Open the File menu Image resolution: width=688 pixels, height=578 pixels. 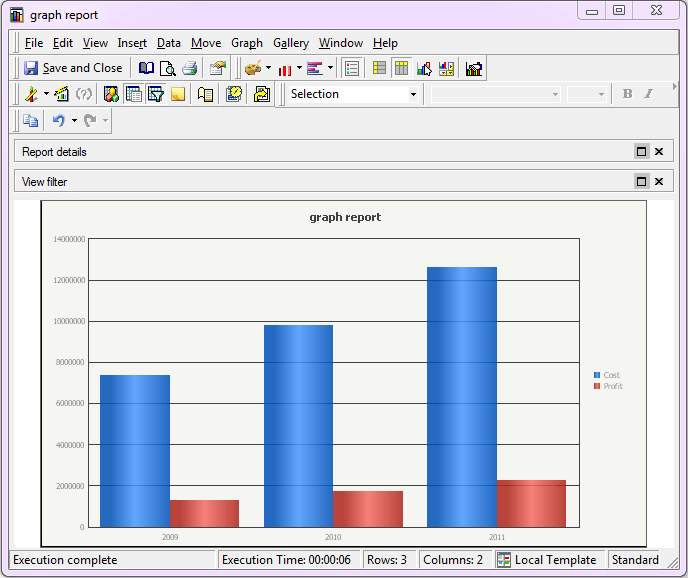[34, 43]
